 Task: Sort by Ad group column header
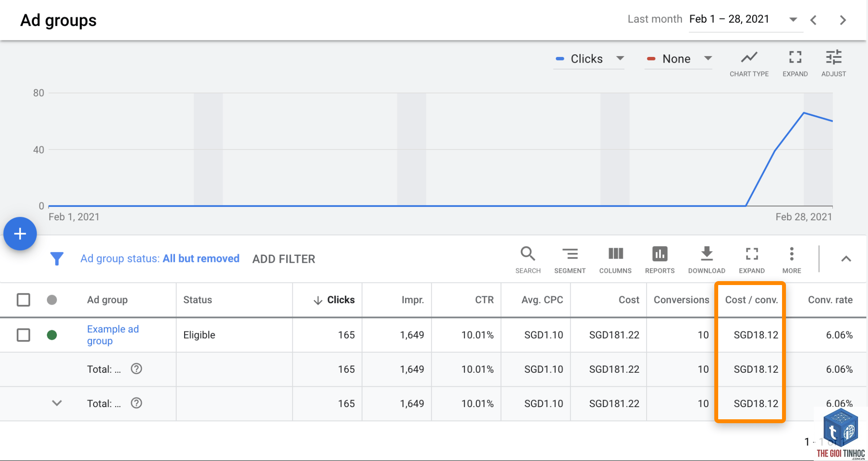(x=107, y=300)
